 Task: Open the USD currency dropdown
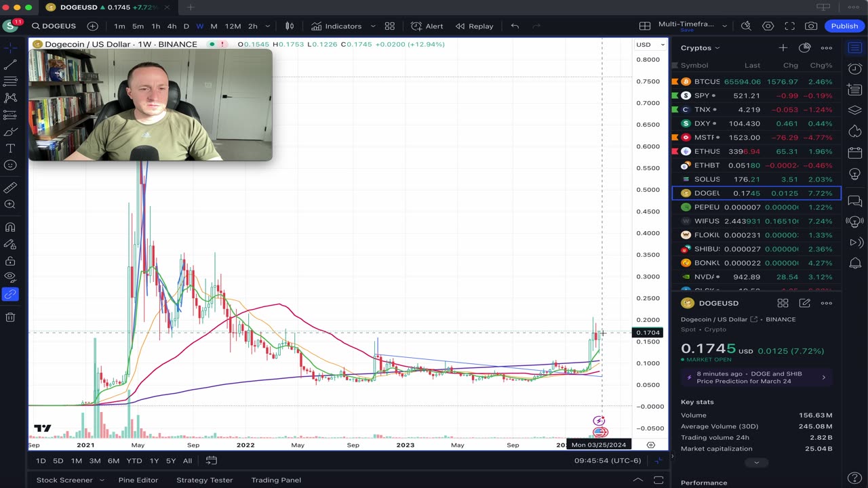(x=650, y=45)
